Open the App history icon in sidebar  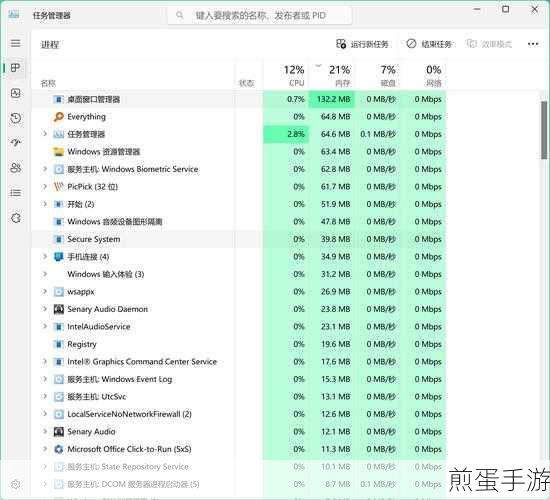coord(15,118)
